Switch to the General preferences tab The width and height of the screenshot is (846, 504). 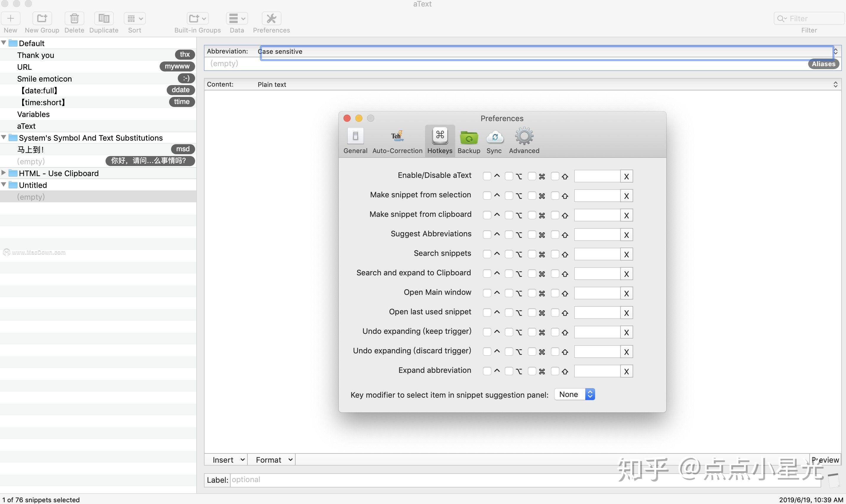[355, 141]
